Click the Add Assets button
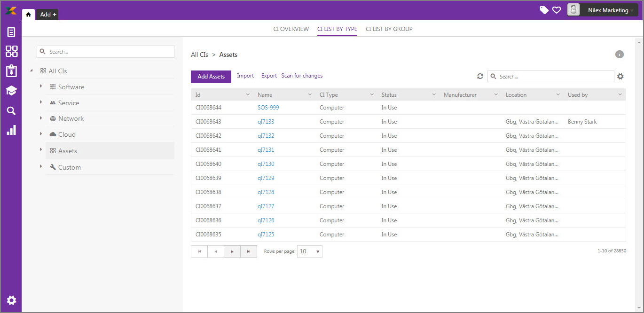The height and width of the screenshot is (313, 644). [211, 77]
